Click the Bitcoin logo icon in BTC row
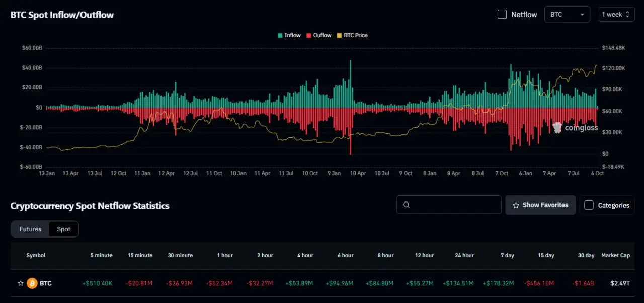644x303 pixels. click(x=32, y=283)
